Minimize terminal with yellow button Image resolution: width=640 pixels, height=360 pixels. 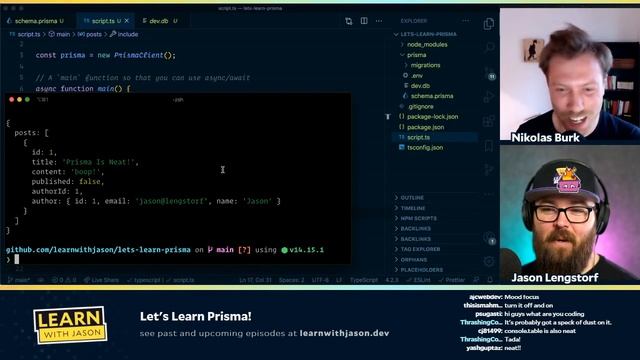19,100
